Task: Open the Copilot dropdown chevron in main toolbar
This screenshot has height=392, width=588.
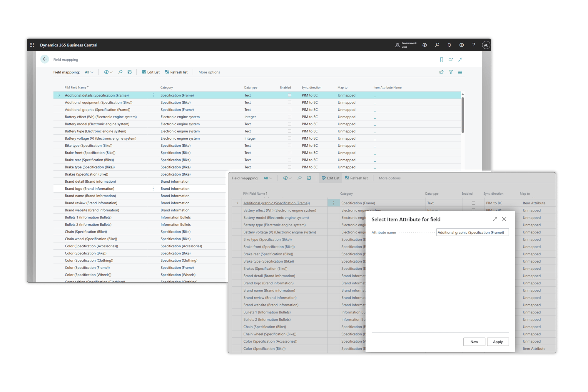Action: (x=111, y=72)
